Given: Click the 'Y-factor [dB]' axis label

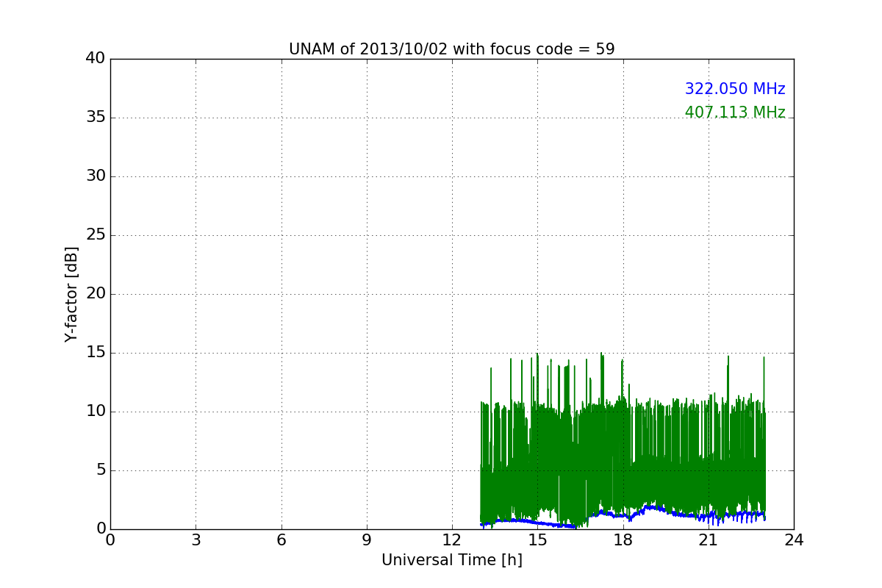Looking at the screenshot, I should (x=71, y=294).
